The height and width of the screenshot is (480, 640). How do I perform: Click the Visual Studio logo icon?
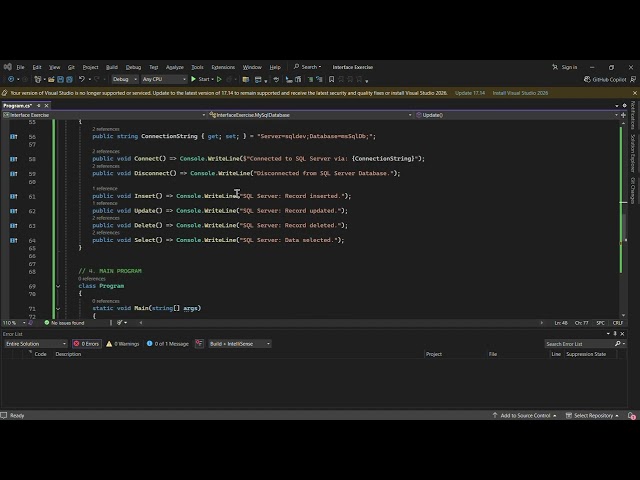(7, 67)
